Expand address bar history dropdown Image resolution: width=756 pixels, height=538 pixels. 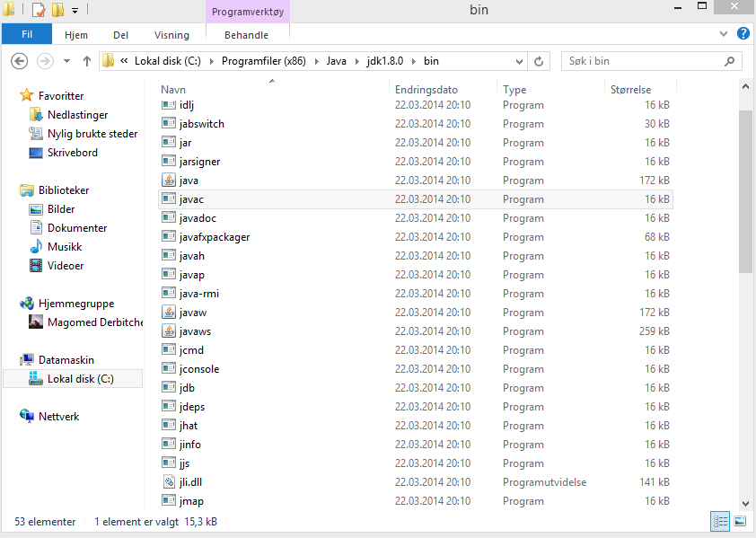[519, 61]
